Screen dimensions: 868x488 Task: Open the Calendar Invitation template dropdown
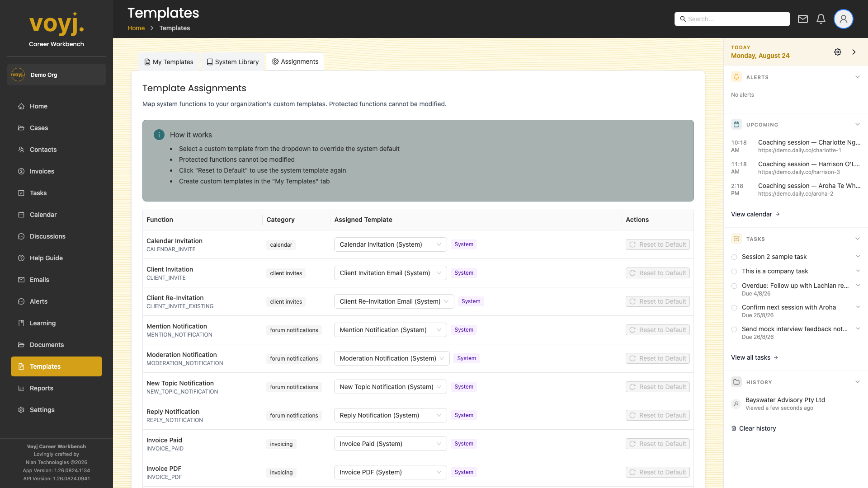click(390, 244)
